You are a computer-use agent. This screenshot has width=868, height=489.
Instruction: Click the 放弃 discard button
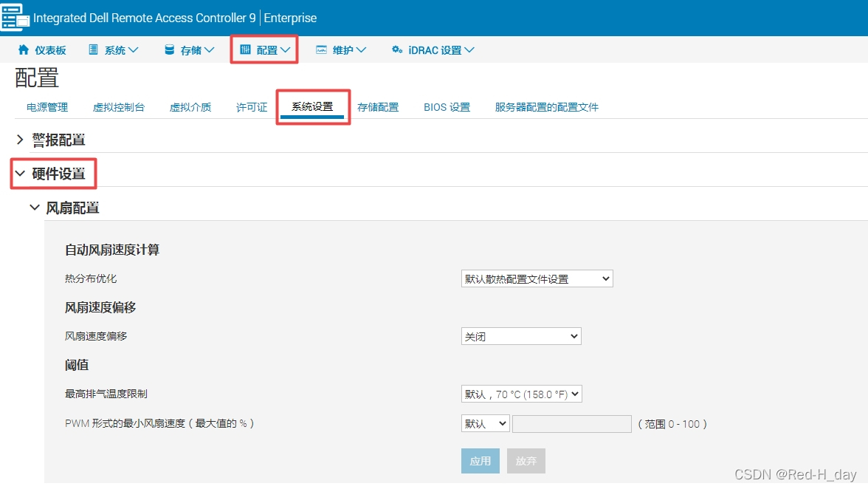526,461
